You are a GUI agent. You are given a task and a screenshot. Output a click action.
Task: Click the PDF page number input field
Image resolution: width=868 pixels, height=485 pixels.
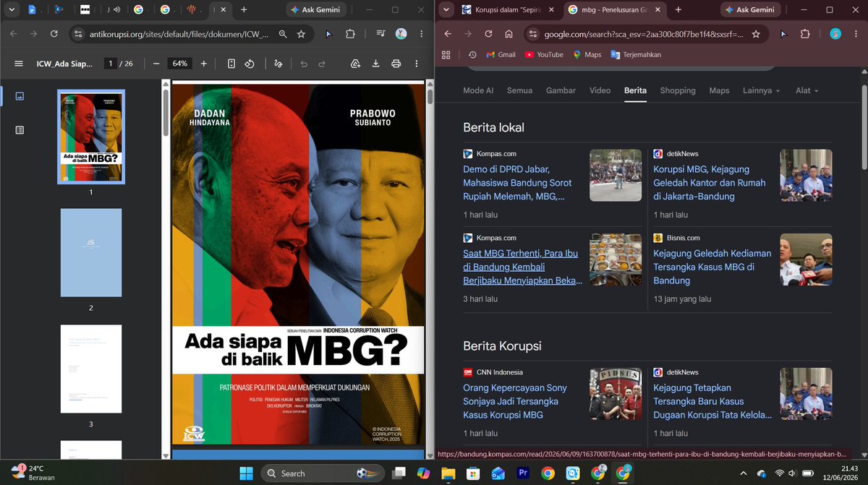[x=111, y=64]
